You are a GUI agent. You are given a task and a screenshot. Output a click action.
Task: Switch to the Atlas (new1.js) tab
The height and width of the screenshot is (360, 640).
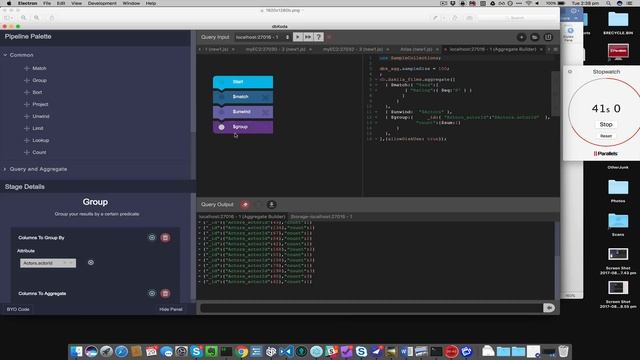coord(416,49)
